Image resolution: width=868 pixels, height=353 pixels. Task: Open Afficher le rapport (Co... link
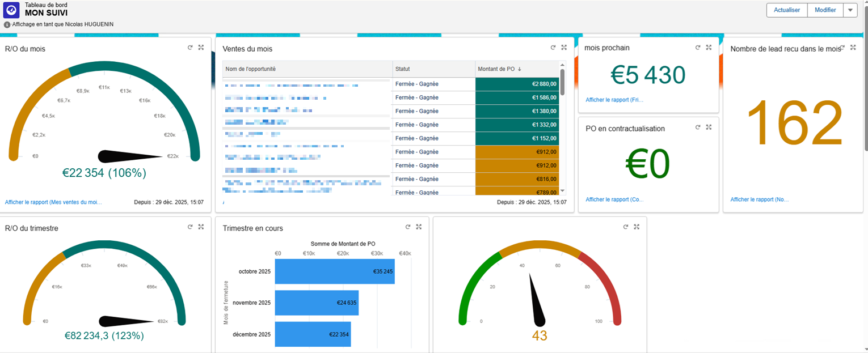click(x=614, y=199)
